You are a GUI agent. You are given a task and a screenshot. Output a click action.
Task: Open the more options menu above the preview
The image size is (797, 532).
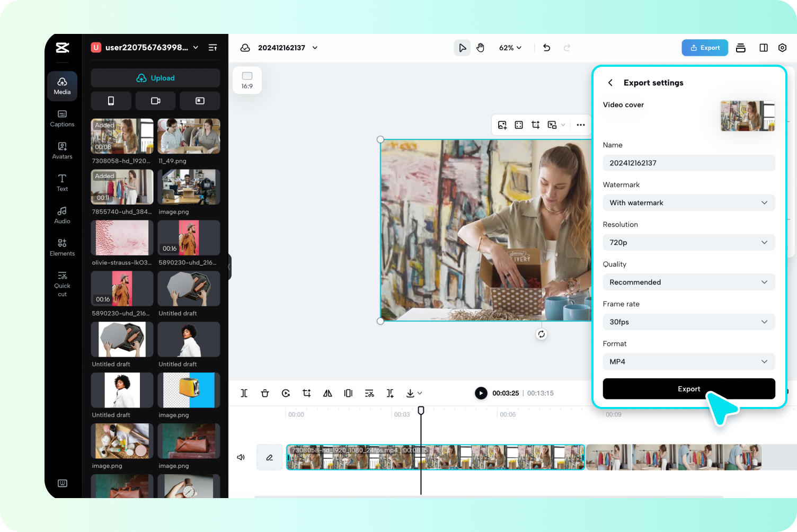click(580, 125)
